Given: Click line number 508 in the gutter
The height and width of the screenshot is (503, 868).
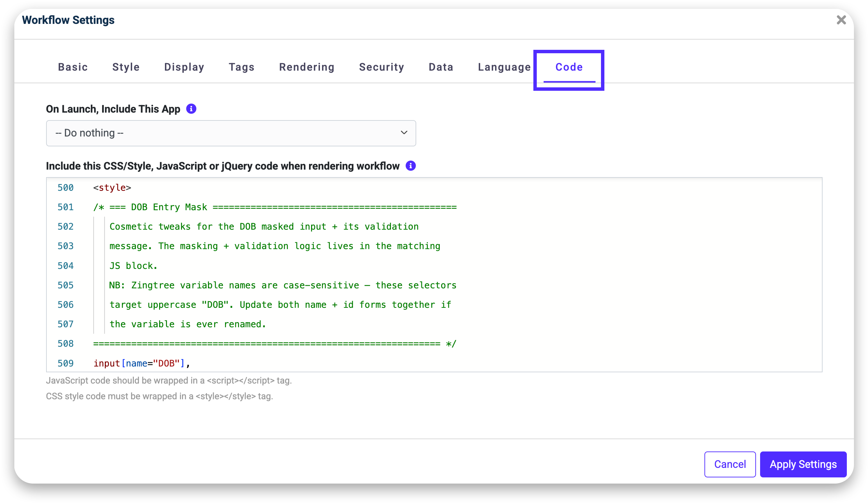Looking at the screenshot, I should [x=66, y=344].
